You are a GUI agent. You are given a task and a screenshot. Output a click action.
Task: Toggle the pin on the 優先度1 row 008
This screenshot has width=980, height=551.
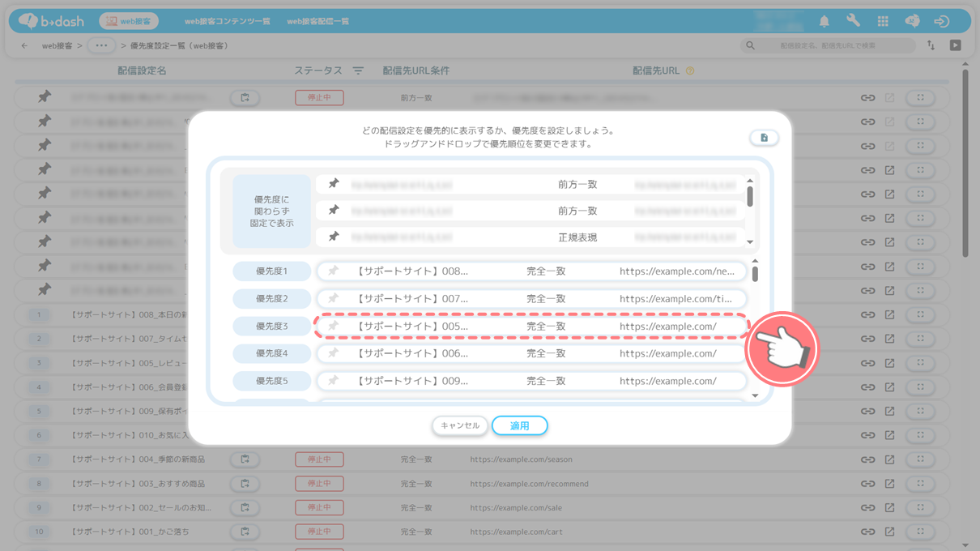coord(333,271)
